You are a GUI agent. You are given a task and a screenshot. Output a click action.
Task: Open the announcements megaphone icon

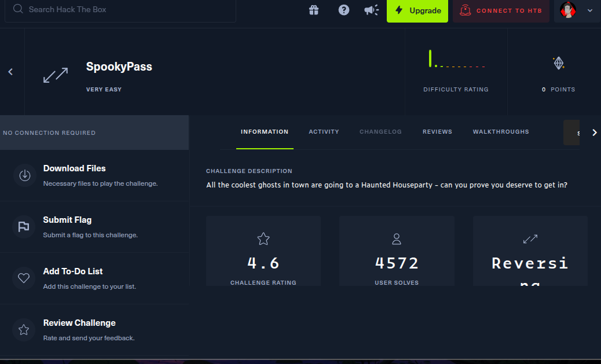pyautogui.click(x=371, y=10)
